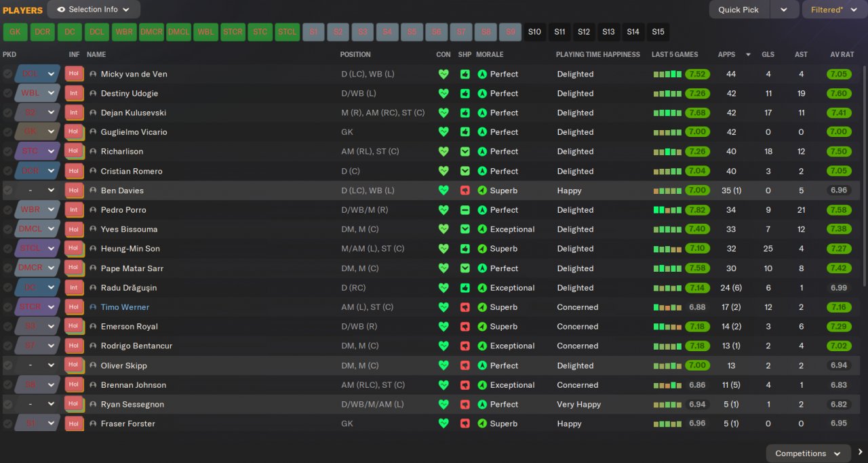Open the Competitions dropdown
The image size is (868, 463).
coord(808,454)
